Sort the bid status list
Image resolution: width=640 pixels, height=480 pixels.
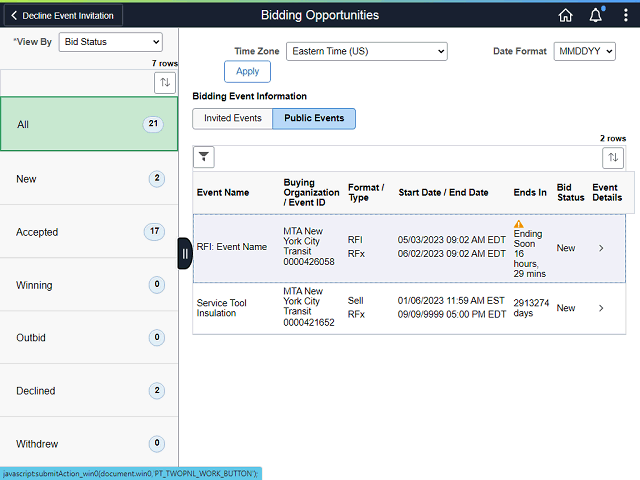tap(165, 82)
